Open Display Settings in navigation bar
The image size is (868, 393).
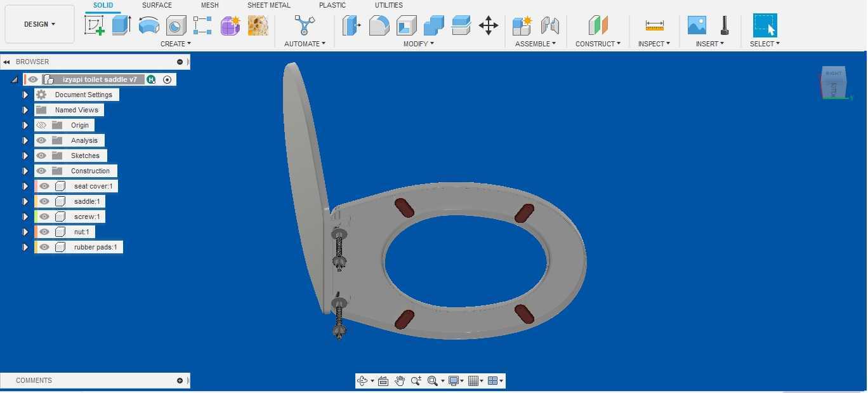pyautogui.click(x=454, y=381)
